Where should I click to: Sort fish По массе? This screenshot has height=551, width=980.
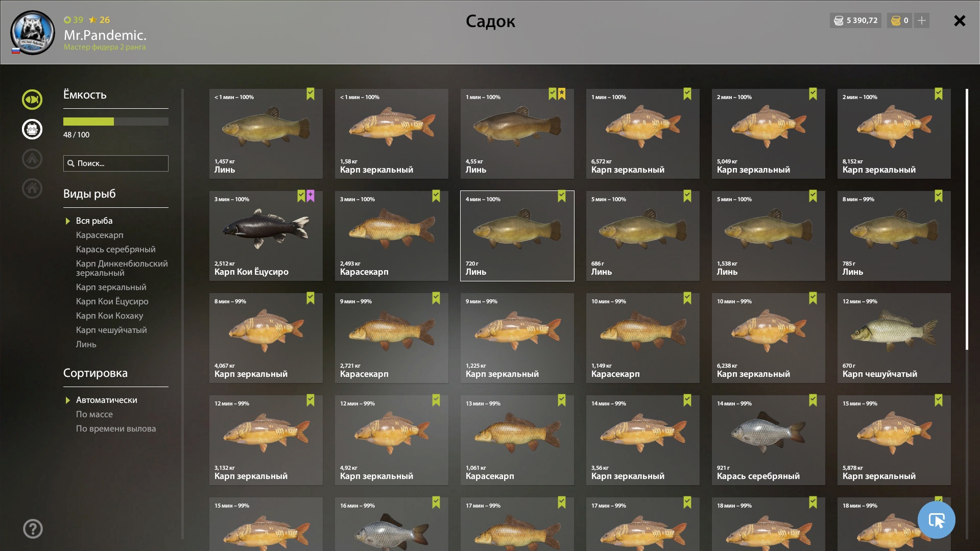pyautogui.click(x=94, y=414)
